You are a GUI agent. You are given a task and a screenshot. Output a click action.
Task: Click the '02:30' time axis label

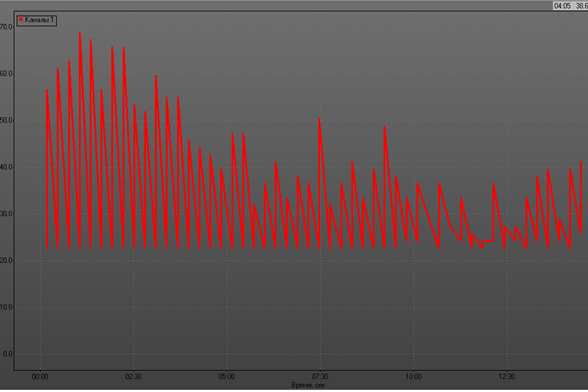[x=134, y=376]
